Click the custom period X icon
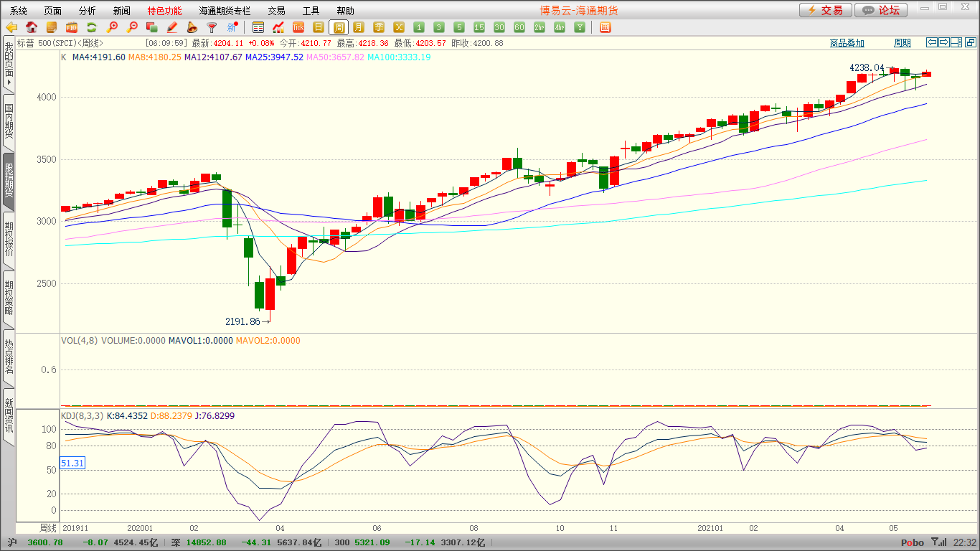 point(399,27)
